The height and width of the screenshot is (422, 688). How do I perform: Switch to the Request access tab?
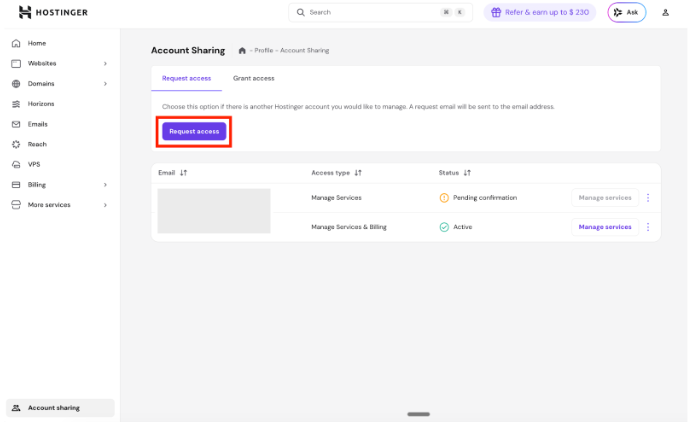click(186, 79)
